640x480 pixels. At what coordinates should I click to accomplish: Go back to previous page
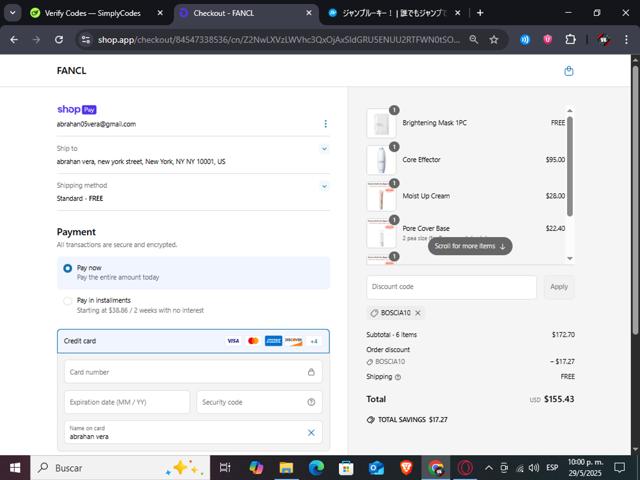coord(14,40)
